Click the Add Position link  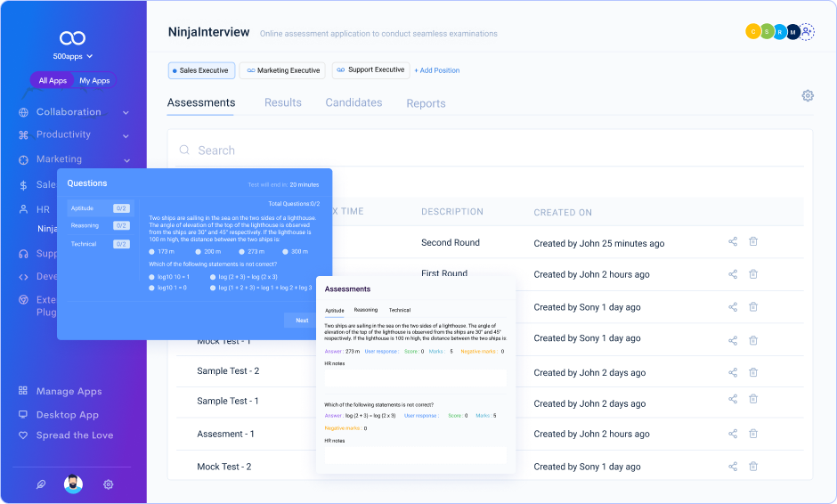tap(437, 70)
